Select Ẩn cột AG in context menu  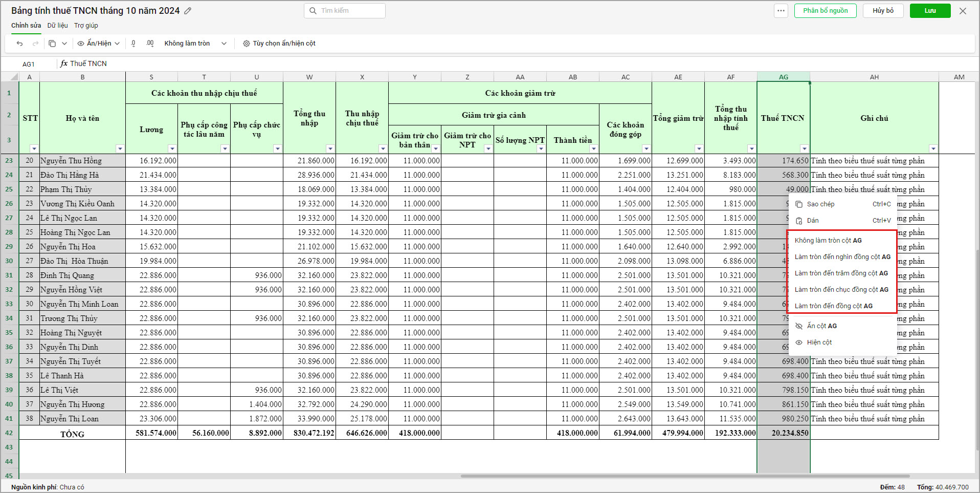pyautogui.click(x=821, y=326)
